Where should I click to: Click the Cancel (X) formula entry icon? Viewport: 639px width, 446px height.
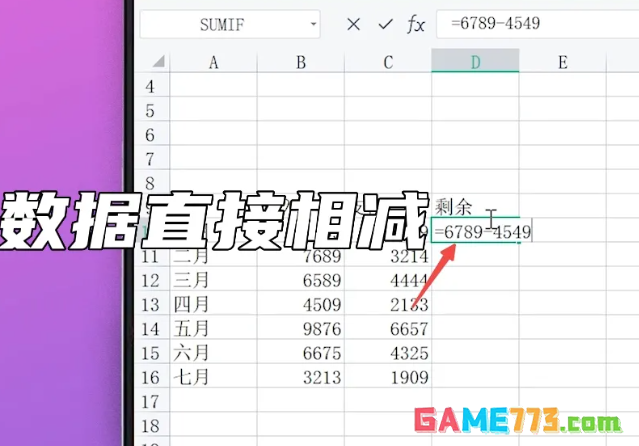[x=353, y=24]
